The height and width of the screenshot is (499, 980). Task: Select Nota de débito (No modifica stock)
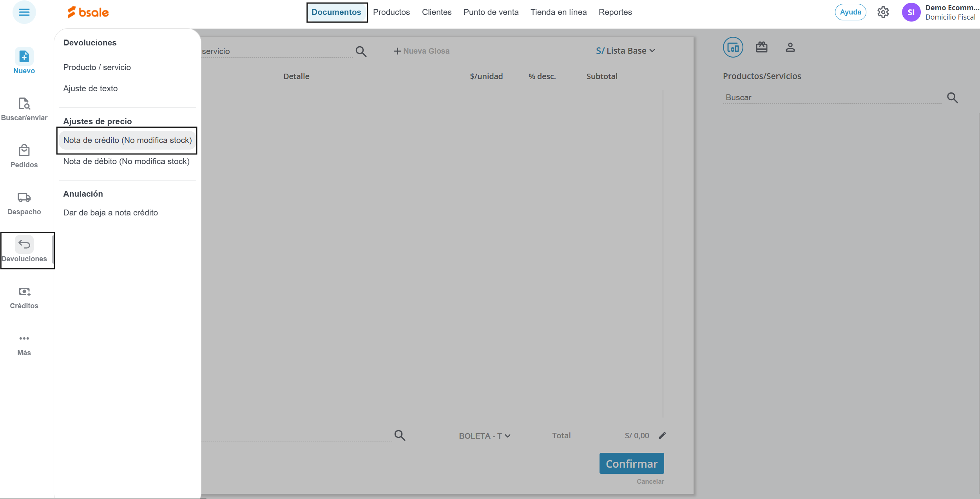pyautogui.click(x=126, y=161)
